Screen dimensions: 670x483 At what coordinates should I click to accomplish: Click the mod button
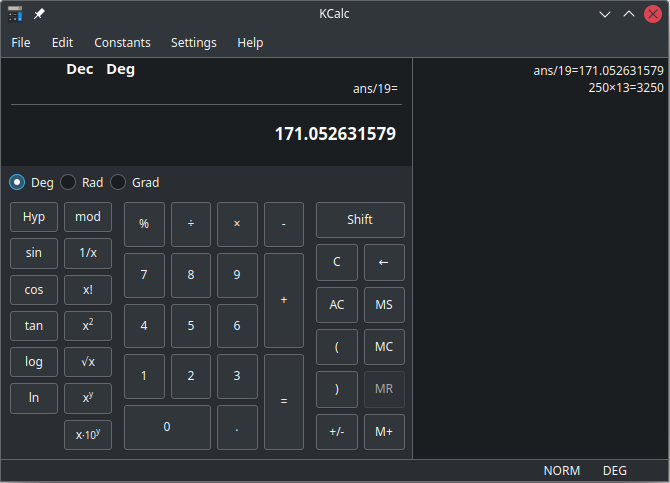click(88, 217)
